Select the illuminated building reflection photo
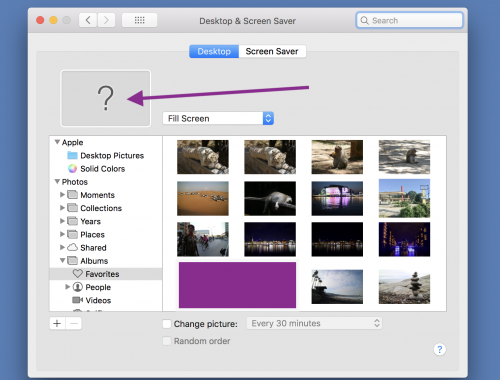The width and height of the screenshot is (500, 380). click(337, 198)
